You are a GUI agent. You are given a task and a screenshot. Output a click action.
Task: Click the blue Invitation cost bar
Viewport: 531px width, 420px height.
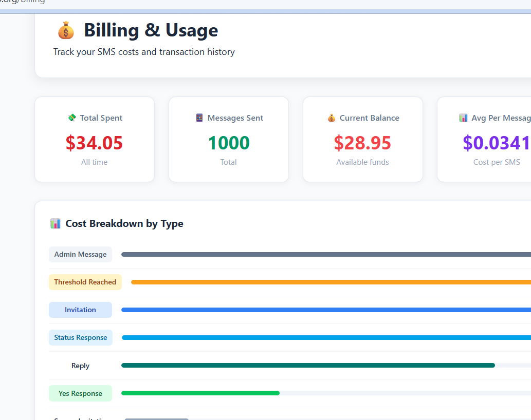tap(326, 310)
